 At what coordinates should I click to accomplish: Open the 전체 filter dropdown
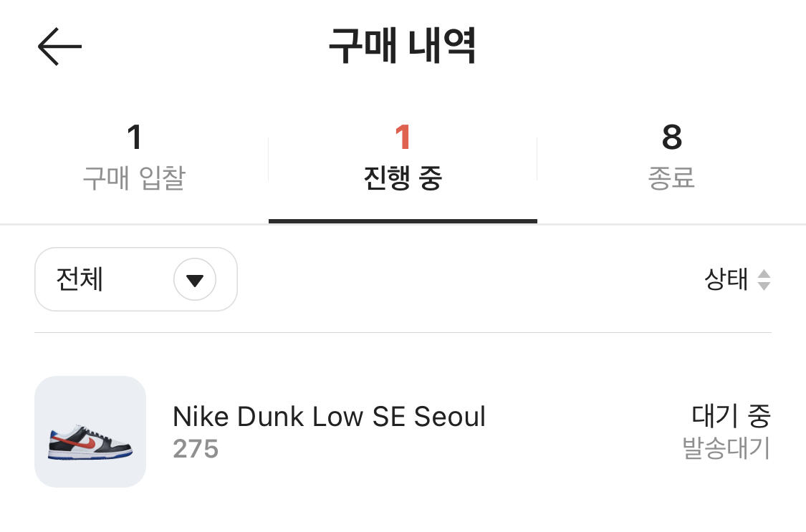click(x=135, y=279)
